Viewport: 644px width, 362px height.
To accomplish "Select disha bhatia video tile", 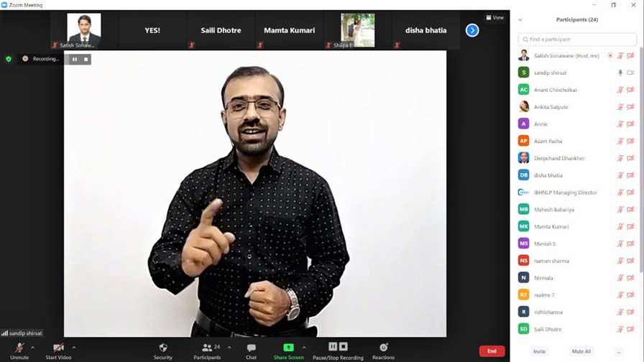I will click(426, 30).
